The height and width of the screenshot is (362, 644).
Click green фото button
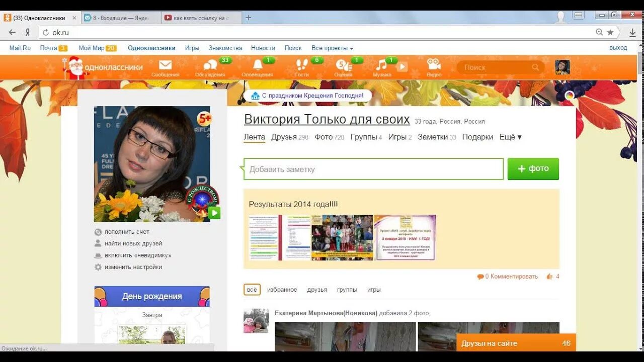coord(533,169)
